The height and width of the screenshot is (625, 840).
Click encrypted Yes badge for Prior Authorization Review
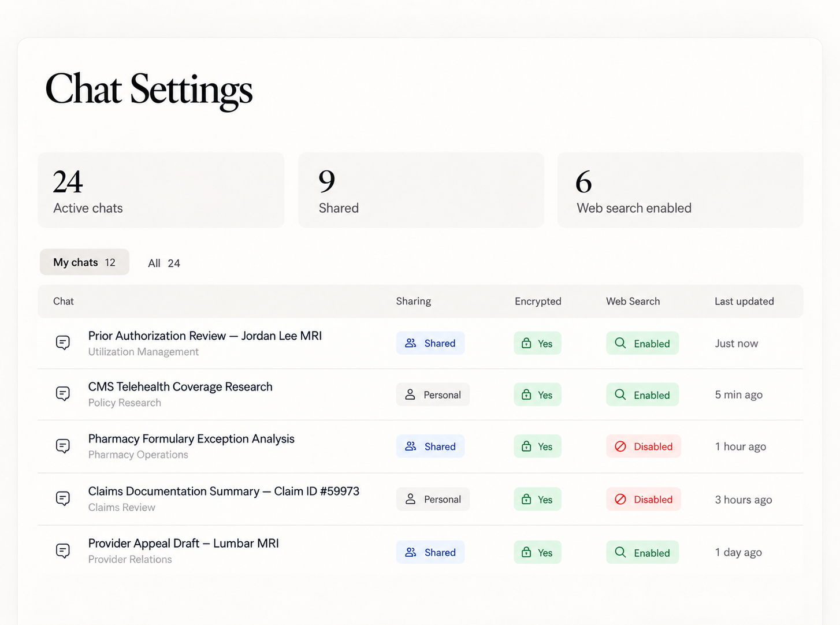click(x=537, y=343)
